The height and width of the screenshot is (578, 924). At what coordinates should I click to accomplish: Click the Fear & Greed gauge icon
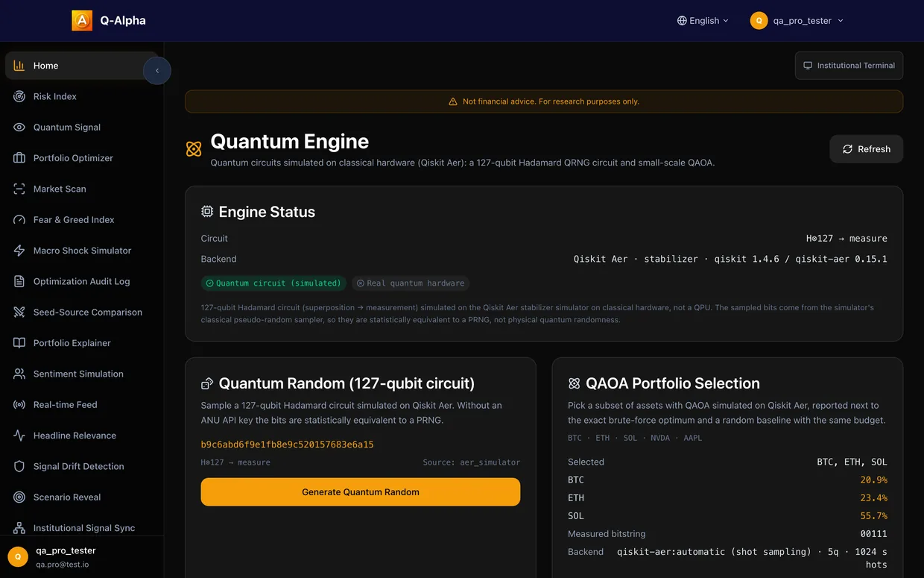19,220
